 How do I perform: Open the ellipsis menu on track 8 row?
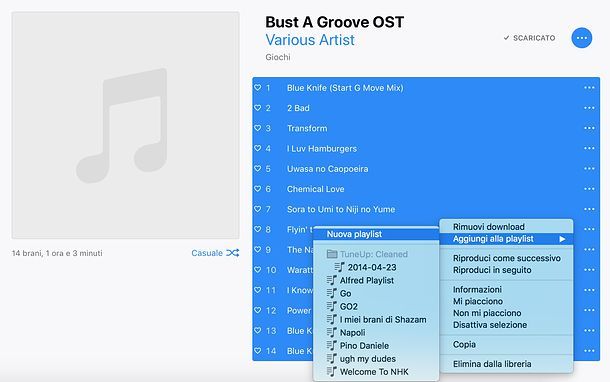click(x=589, y=229)
